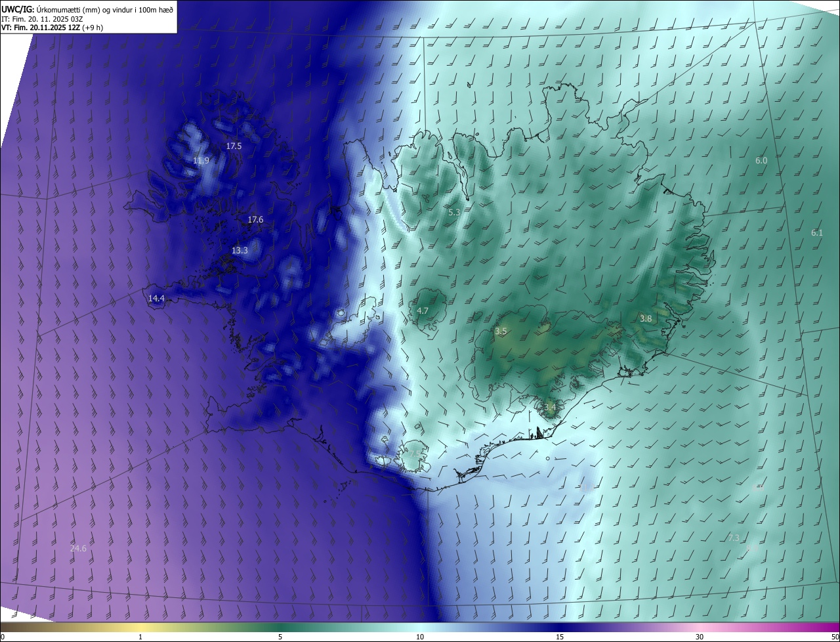Click the '15' tick label on the color scale
This screenshot has height=642, width=840.
pyautogui.click(x=560, y=637)
